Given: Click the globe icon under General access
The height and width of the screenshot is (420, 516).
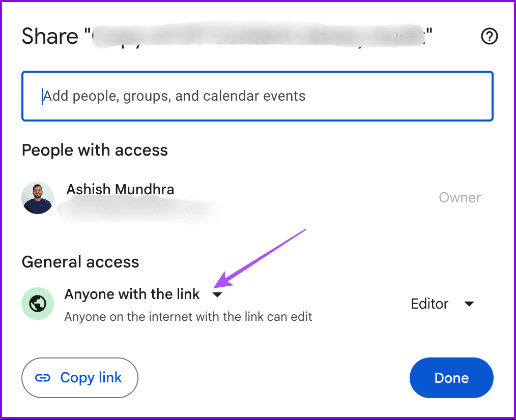Looking at the screenshot, I should point(37,304).
